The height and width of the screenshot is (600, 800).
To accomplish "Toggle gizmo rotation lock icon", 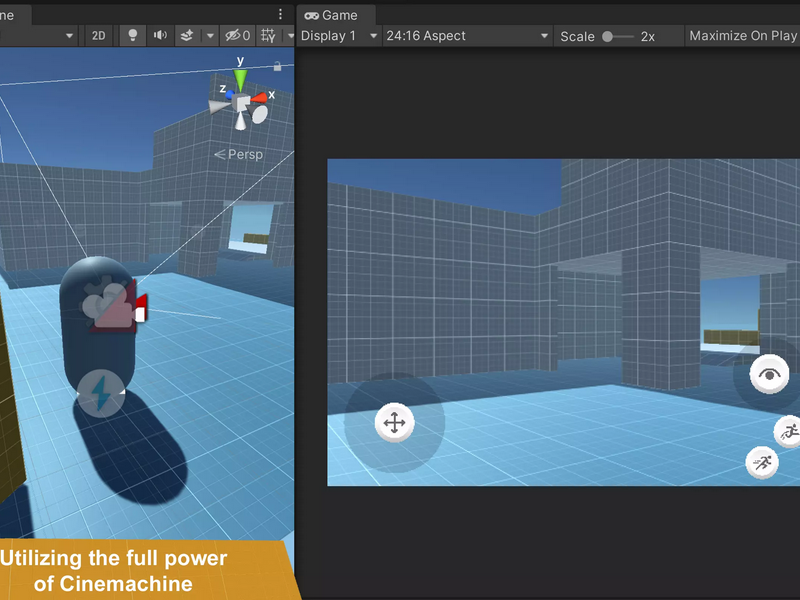I will [x=277, y=66].
